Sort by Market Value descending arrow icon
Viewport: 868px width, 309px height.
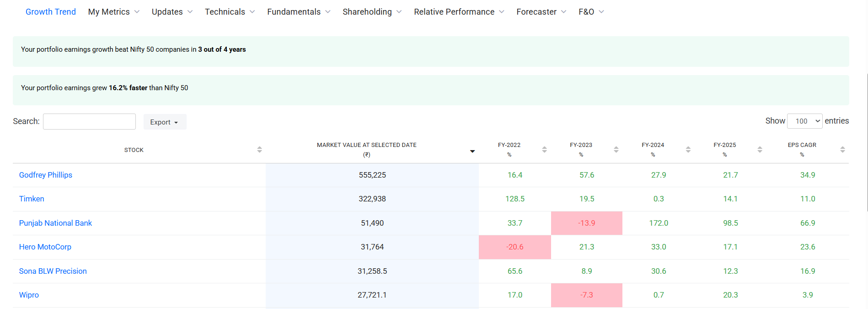472,151
